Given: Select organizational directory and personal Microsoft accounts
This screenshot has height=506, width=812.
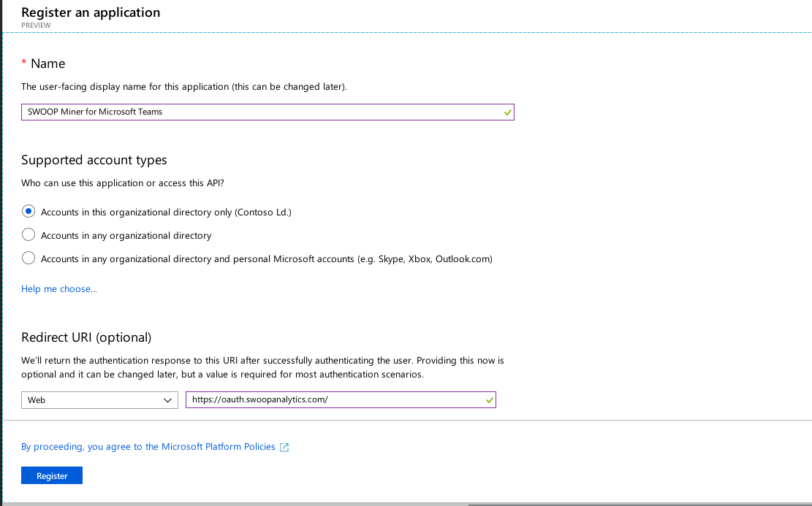Looking at the screenshot, I should (x=29, y=258).
